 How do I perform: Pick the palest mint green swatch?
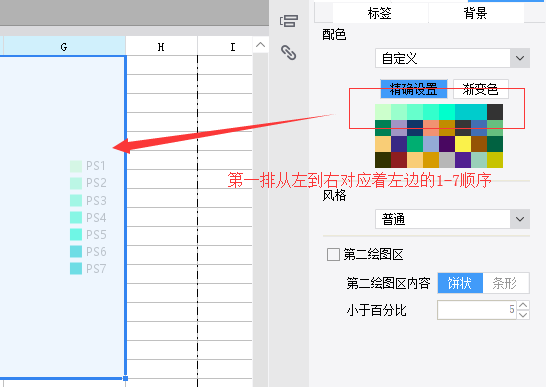click(x=383, y=112)
